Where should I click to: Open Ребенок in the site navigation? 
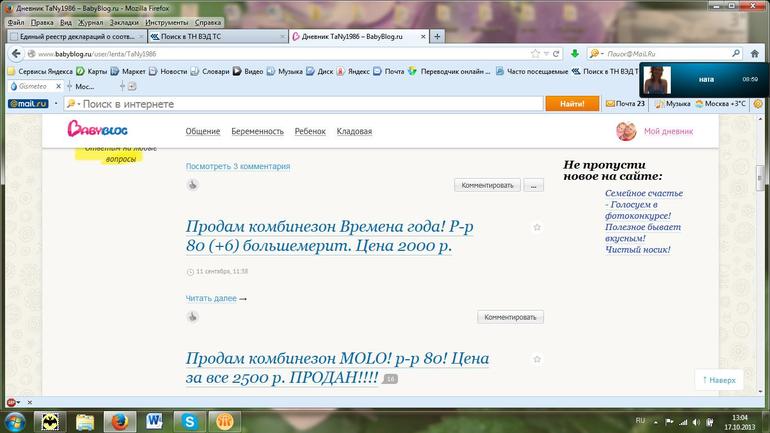click(x=310, y=131)
